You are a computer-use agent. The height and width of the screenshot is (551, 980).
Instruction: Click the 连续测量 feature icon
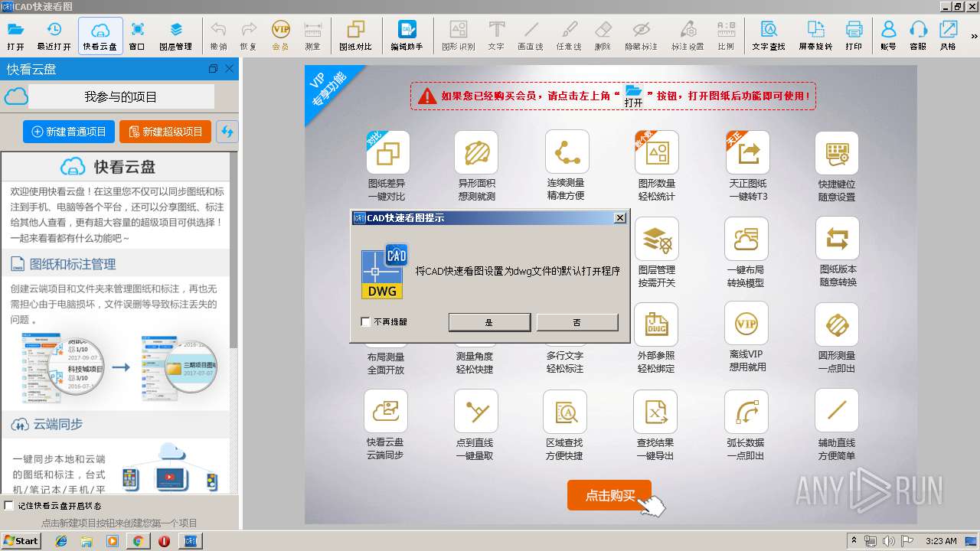[567, 152]
